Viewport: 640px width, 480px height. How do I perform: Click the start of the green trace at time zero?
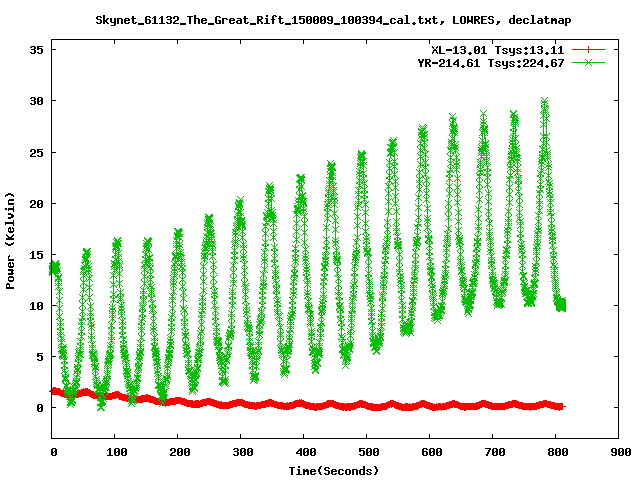54,267
